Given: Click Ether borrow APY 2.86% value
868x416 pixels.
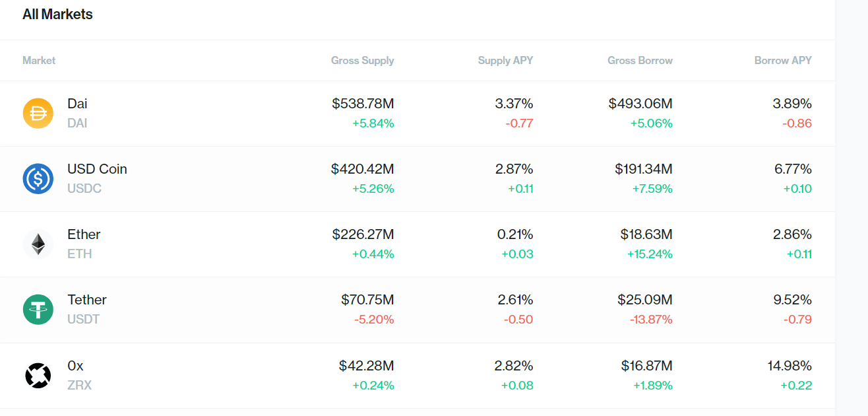Looking at the screenshot, I should point(792,234).
